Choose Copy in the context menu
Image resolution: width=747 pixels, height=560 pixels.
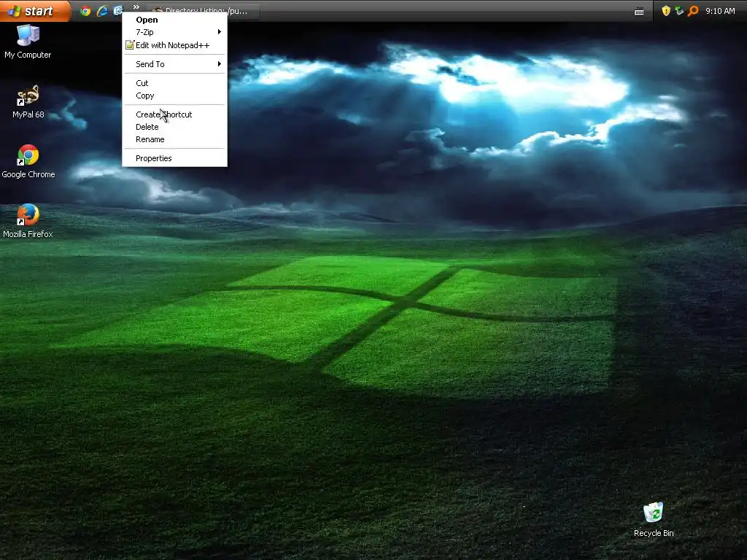(174, 96)
